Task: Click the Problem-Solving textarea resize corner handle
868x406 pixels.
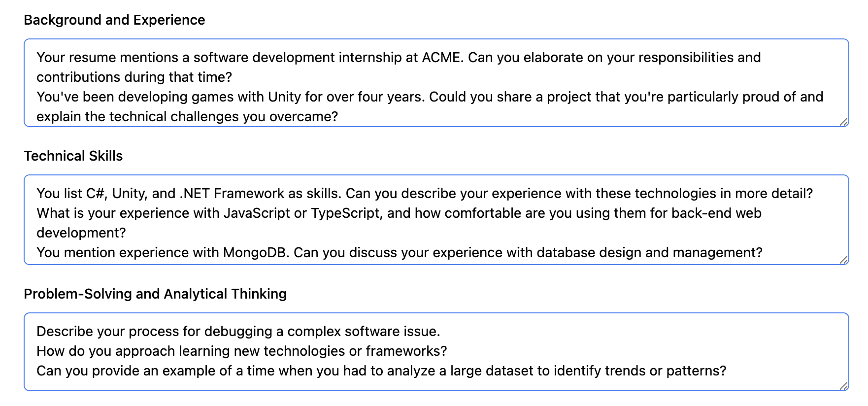Action: click(x=843, y=386)
